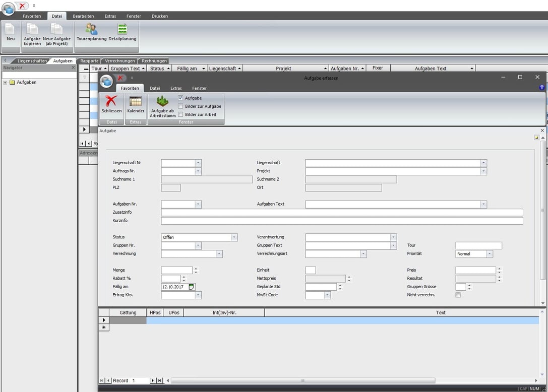Open the Status dropdown showing Offen
The width and height of the screenshot is (548, 392).
[234, 237]
